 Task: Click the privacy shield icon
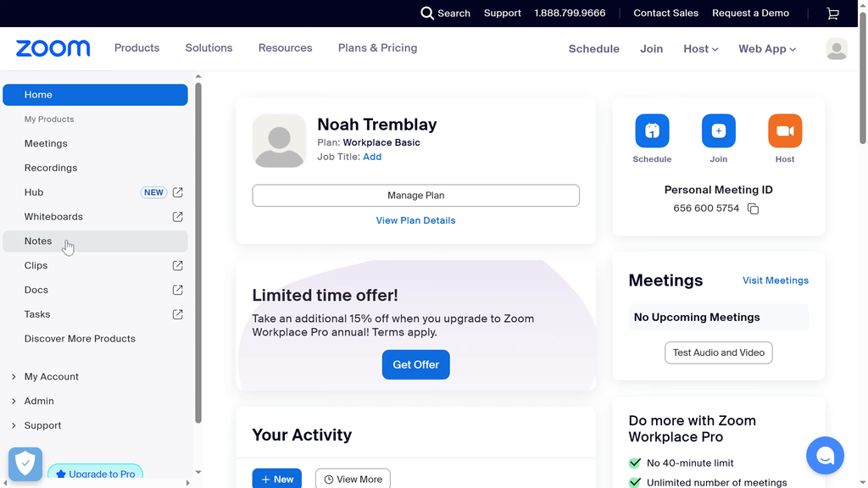coord(25,463)
